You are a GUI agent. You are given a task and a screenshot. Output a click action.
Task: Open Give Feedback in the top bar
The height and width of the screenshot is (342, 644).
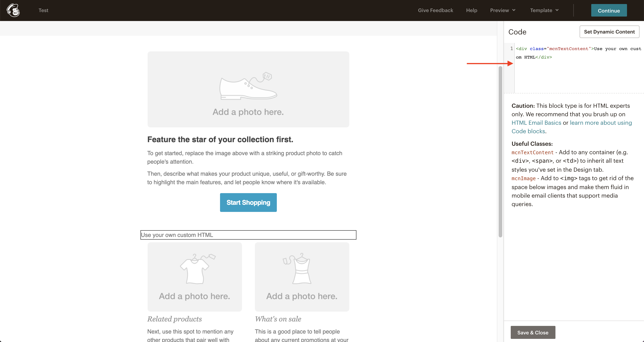(x=435, y=10)
